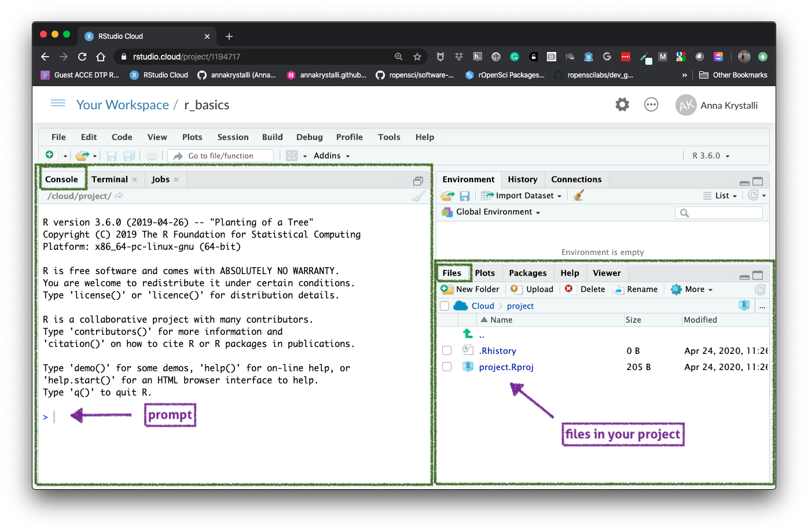The height and width of the screenshot is (532, 808).
Task: Click the Delete button
Action: point(585,289)
